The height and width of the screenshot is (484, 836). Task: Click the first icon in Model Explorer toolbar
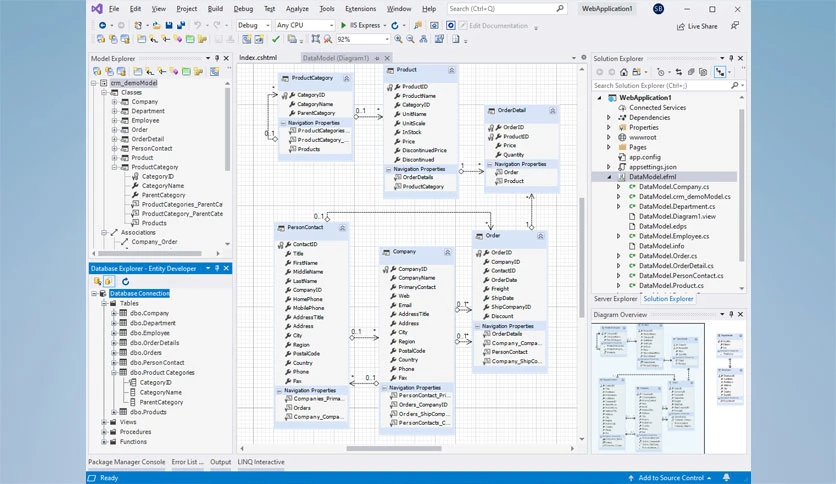pos(97,71)
